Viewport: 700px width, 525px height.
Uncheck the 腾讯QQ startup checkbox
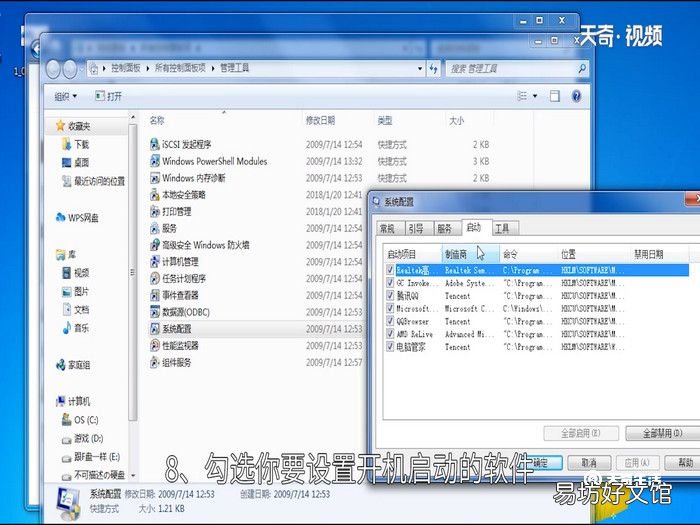390,296
